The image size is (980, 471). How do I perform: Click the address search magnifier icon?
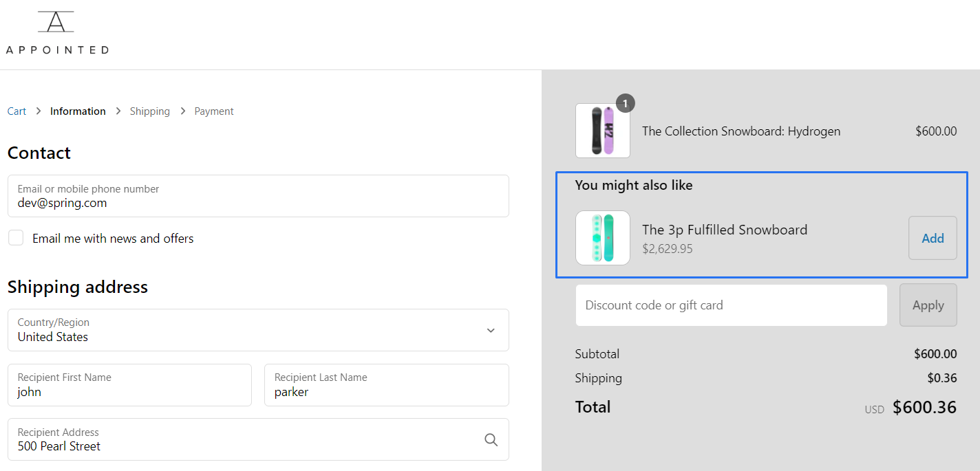pyautogui.click(x=491, y=440)
